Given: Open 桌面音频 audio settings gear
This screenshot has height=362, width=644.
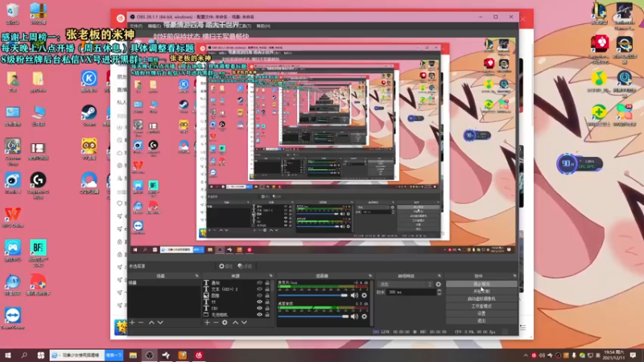Looking at the screenshot, I should coord(364,316).
